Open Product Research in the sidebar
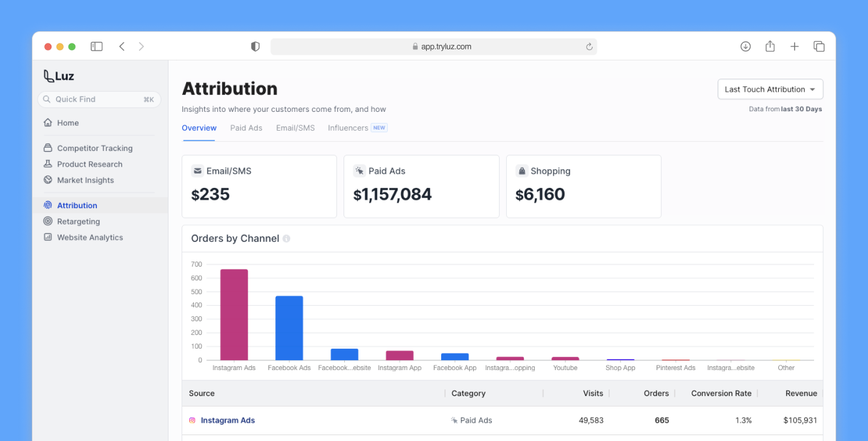Screen dimensions: 868x441 (x=89, y=165)
